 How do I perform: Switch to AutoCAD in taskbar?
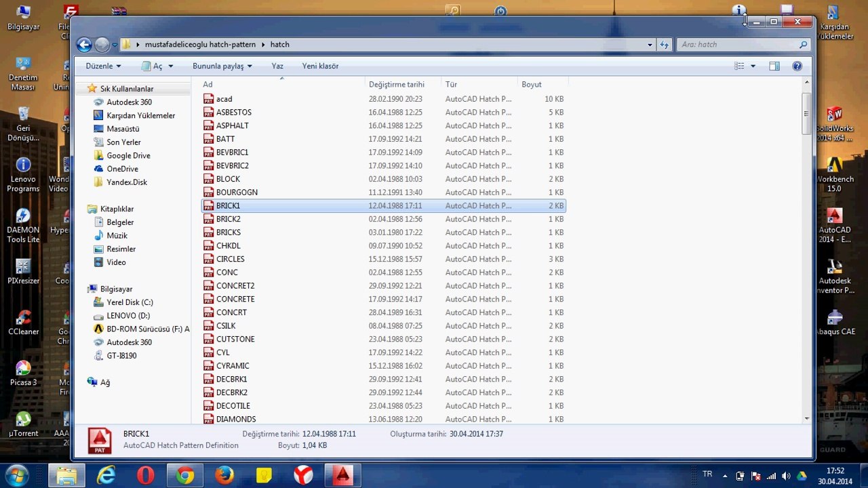pos(342,475)
